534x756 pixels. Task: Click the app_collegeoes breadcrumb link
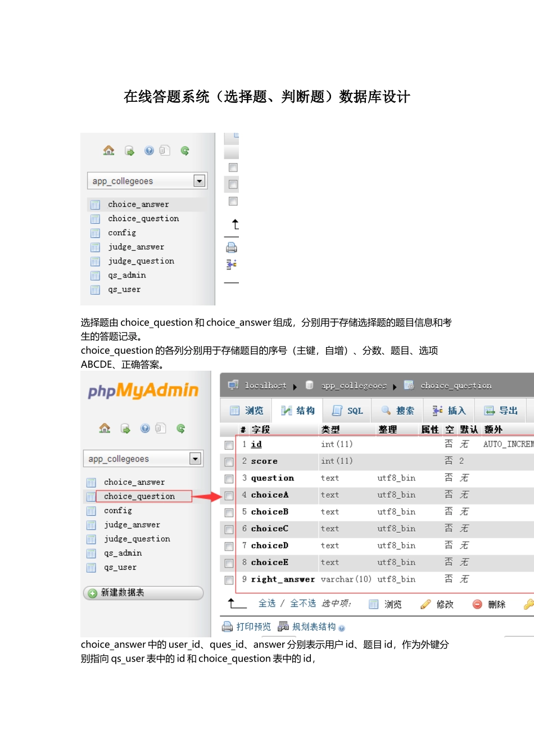click(x=354, y=386)
